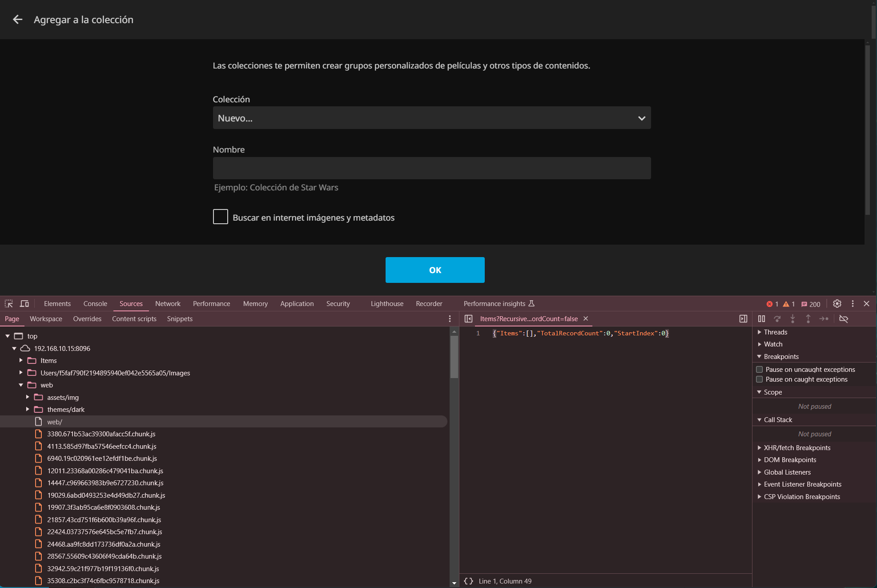Viewport: 877px width, 588px height.
Task: Click the pretty print braces icon
Action: coord(468,581)
